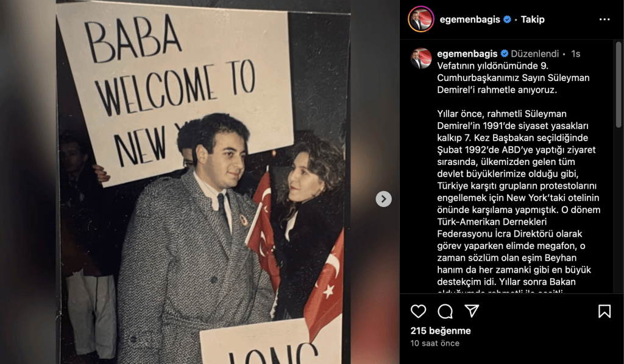Screen dimensions: 624x364
Task: Click the vintage photo of the couple
Action: pos(204,182)
